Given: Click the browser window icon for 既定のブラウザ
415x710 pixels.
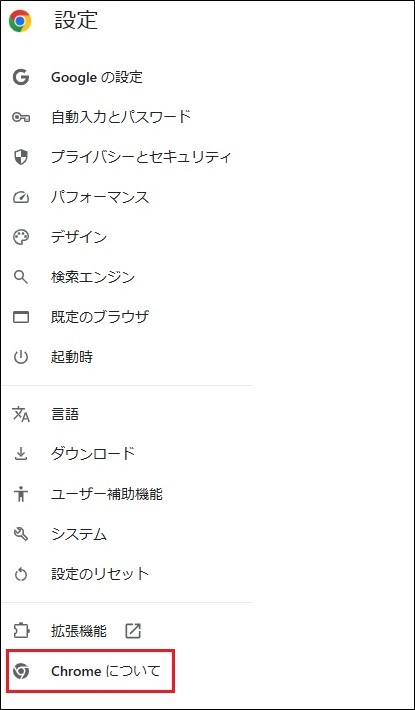Looking at the screenshot, I should (21, 317).
